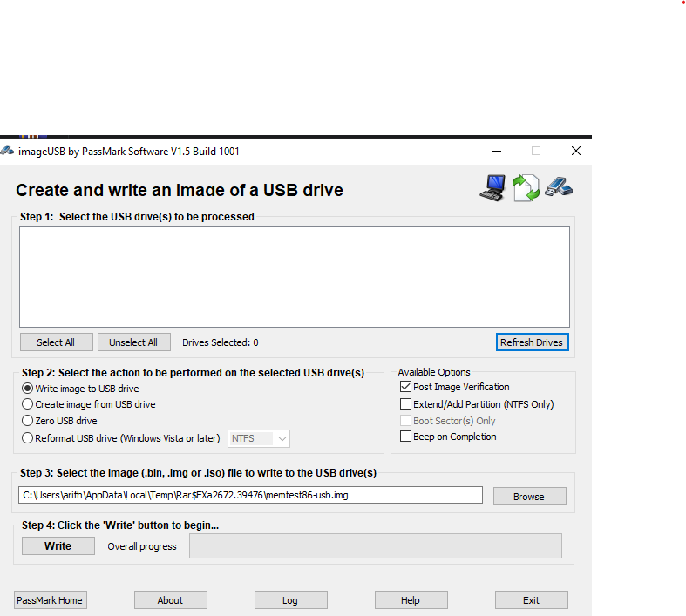
Task: Minimize the imageUSB window
Action: pos(497,152)
